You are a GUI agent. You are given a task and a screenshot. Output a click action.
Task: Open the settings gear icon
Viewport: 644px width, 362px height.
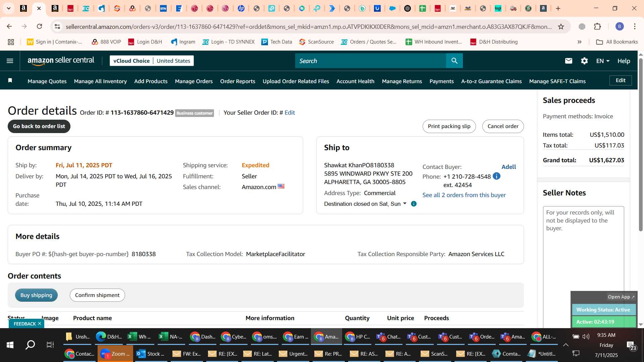click(x=584, y=61)
